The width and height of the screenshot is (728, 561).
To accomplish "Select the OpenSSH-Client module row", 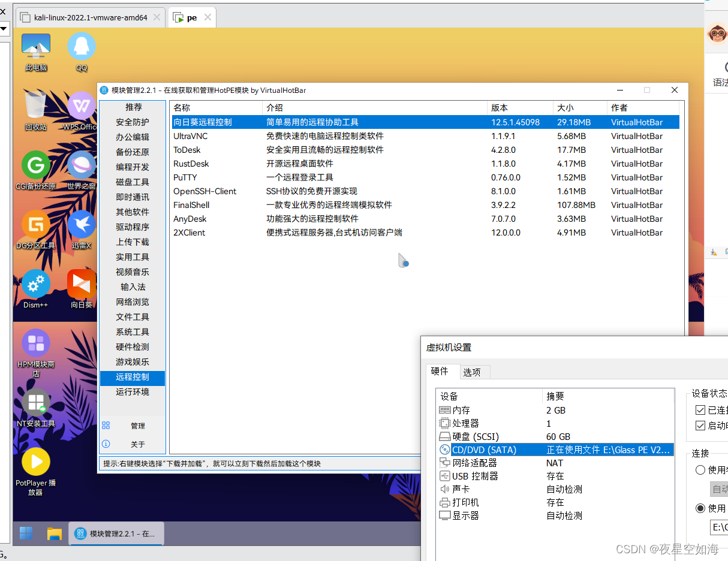I will (x=425, y=191).
